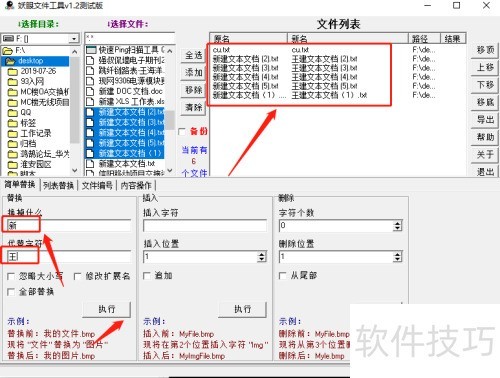Click the 新名 column header
This screenshot has width=500, height=378.
[x=348, y=39]
